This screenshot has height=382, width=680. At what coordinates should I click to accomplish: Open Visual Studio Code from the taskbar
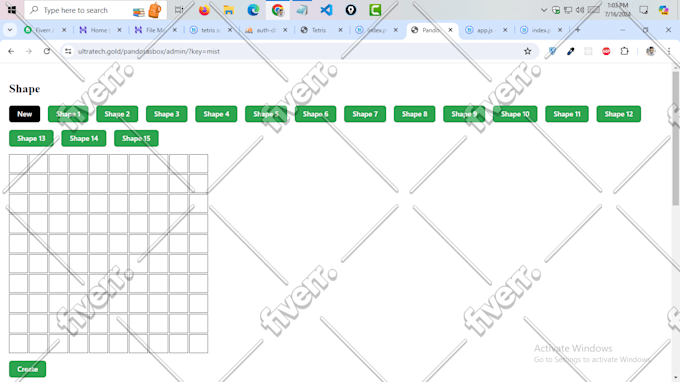coord(326,10)
